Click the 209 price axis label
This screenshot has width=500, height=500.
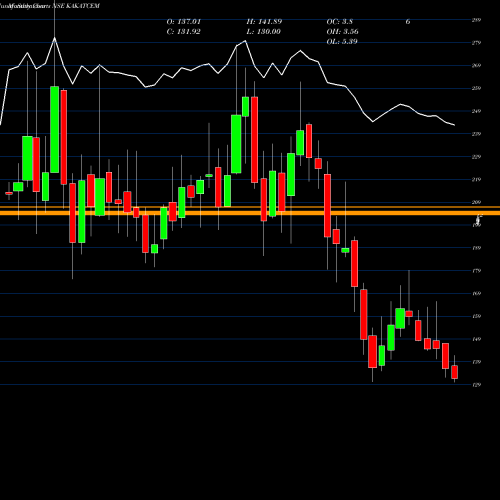pyautogui.click(x=476, y=202)
